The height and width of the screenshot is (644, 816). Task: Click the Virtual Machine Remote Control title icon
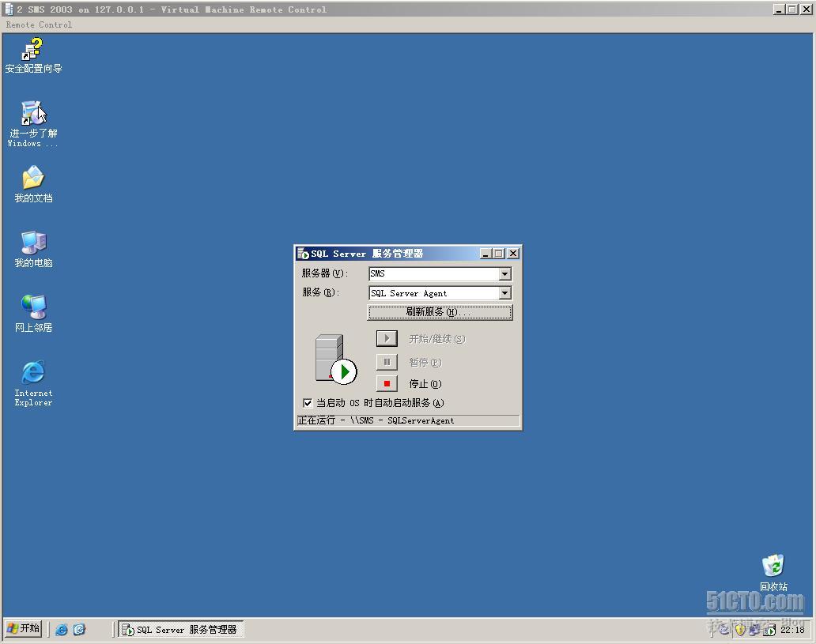pos(9,9)
